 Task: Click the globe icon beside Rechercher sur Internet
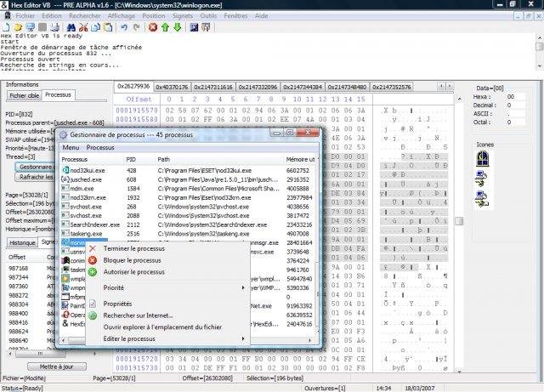(x=93, y=315)
